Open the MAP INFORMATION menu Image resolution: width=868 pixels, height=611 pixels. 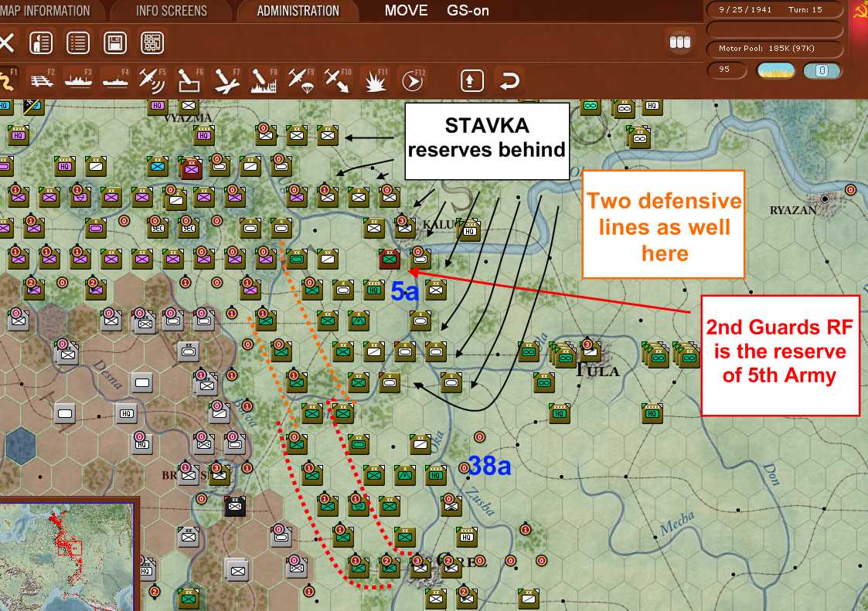click(46, 11)
